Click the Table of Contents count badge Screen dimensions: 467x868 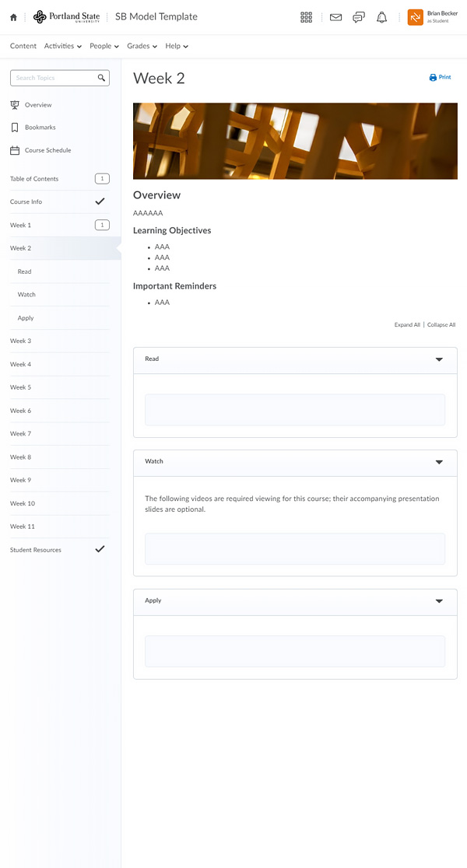click(x=102, y=179)
